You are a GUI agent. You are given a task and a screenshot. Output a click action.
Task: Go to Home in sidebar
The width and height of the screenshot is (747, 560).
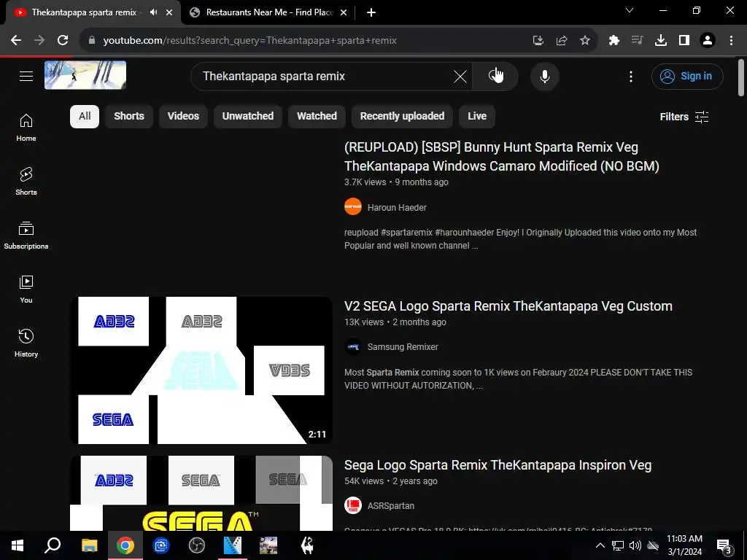point(26,128)
